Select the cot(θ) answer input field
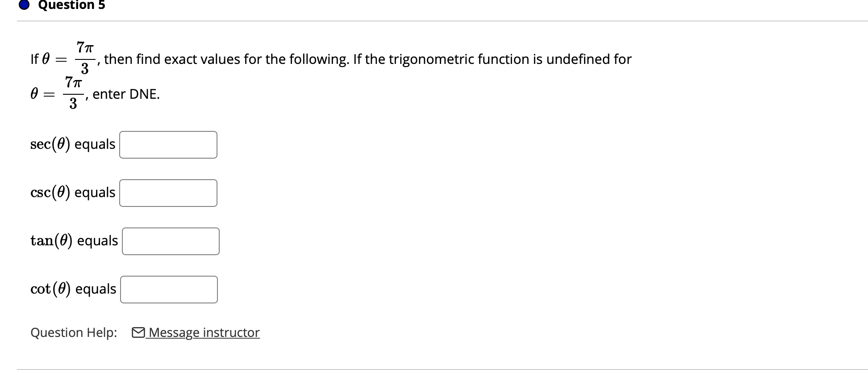 coord(168,289)
